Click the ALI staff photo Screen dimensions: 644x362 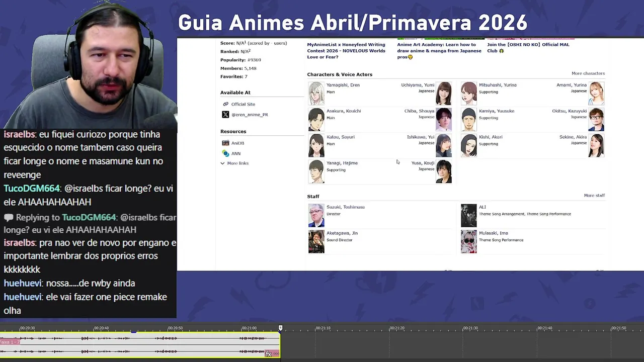tap(468, 216)
